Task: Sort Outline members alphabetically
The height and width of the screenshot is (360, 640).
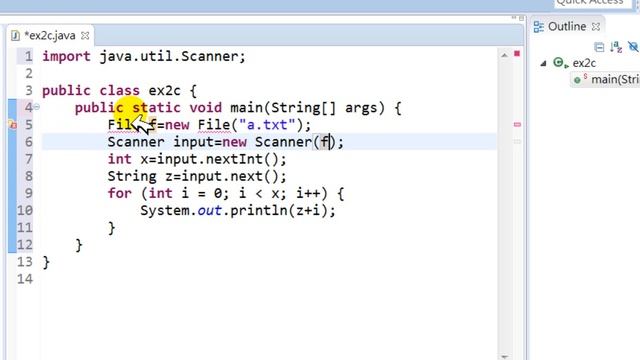Action: 616,47
